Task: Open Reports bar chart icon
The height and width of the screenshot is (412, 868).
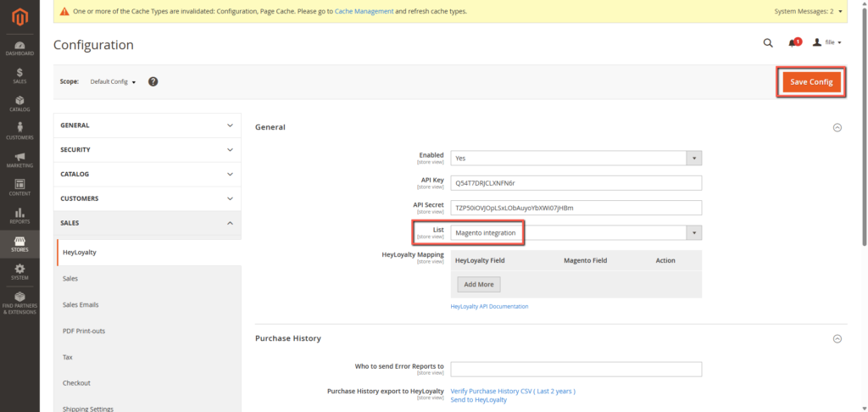Action: click(x=19, y=215)
